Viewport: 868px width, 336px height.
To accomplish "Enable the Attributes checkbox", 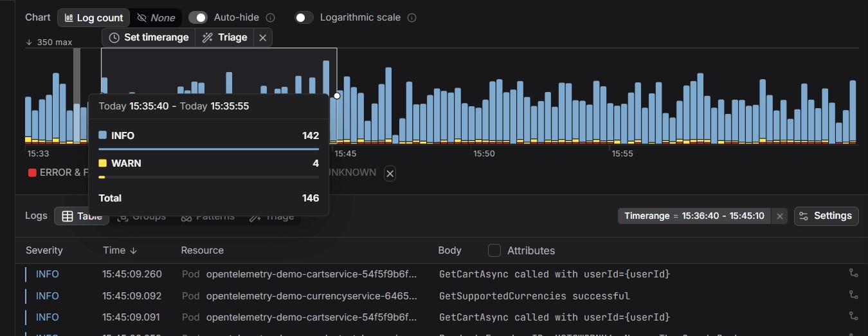I will pos(494,250).
